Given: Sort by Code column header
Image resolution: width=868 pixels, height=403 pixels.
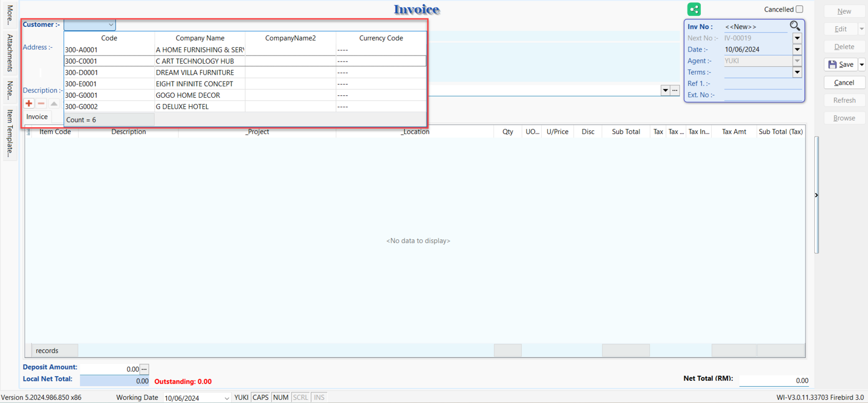Looking at the screenshot, I should (x=109, y=38).
